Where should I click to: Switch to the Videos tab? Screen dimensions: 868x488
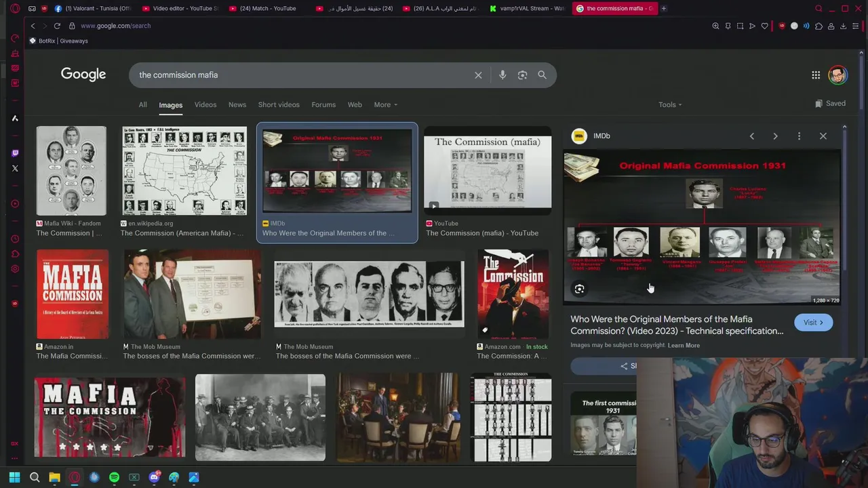pos(205,105)
